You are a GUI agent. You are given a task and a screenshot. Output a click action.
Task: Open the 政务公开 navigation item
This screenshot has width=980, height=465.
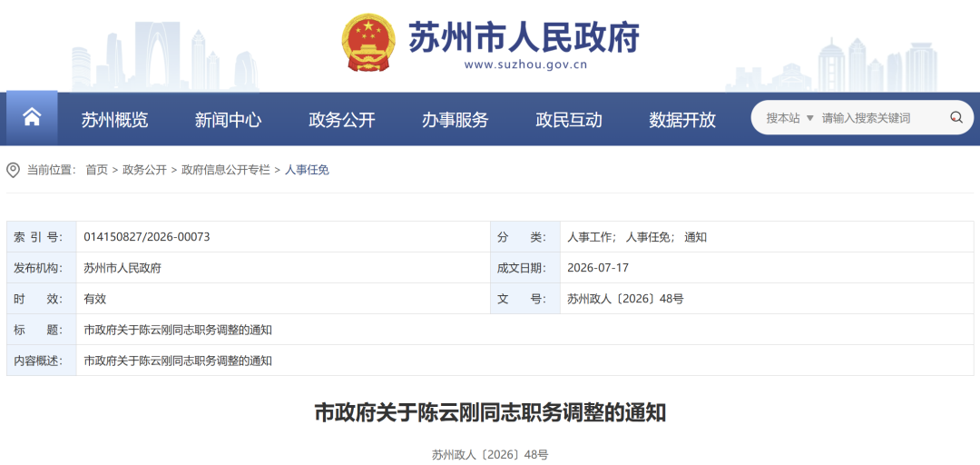(342, 119)
